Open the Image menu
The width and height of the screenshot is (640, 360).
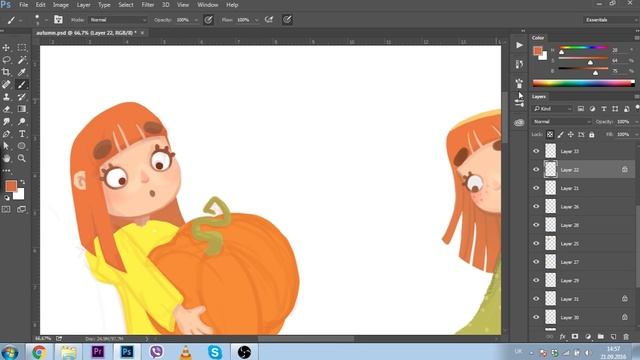61,5
